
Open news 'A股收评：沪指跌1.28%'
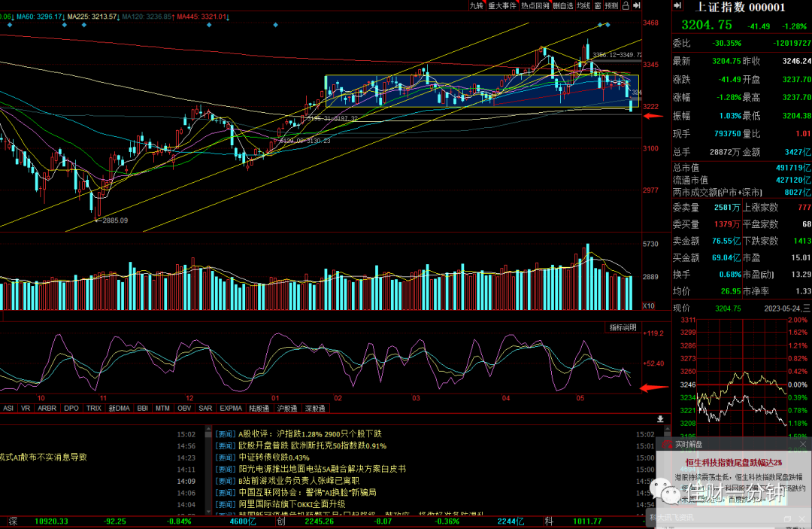coord(310,433)
